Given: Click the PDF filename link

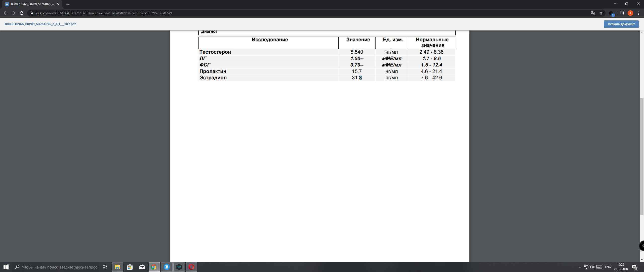Looking at the screenshot, I should 40,24.
